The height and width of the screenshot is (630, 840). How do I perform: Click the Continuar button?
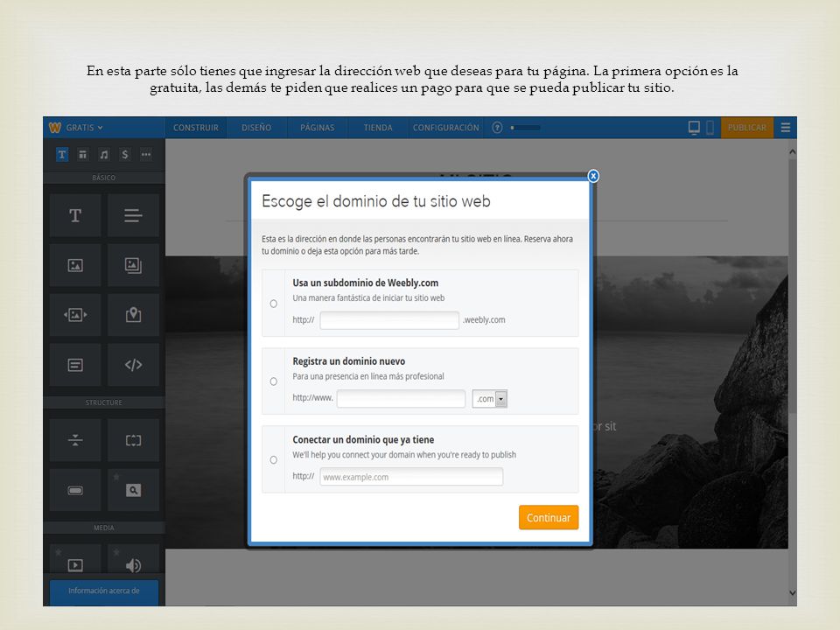click(x=549, y=517)
